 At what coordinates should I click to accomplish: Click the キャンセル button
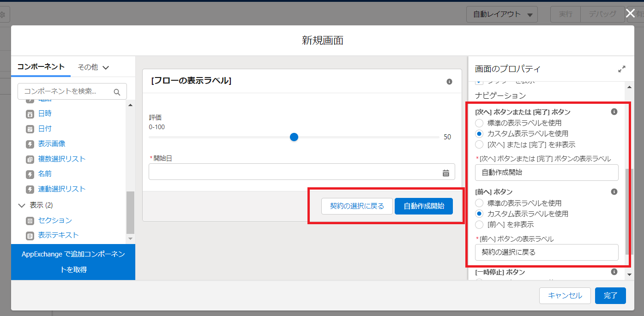(565, 296)
